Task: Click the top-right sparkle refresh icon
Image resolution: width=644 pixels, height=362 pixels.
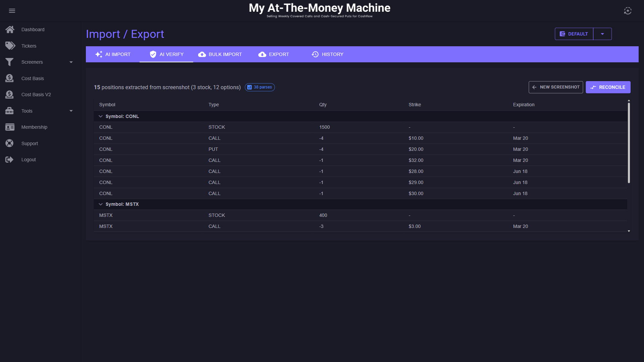Action: pyautogui.click(x=628, y=11)
